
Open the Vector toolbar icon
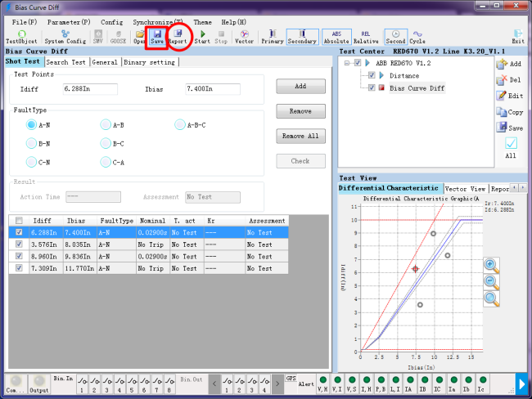pos(244,35)
